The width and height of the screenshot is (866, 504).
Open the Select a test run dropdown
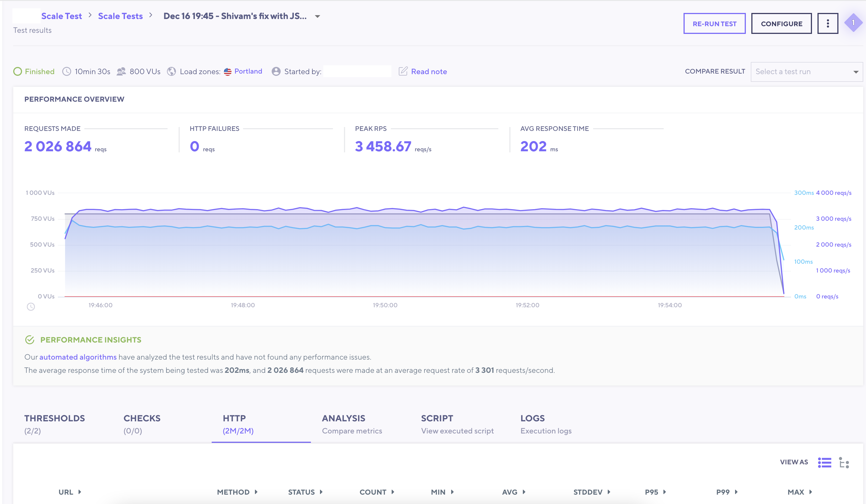point(806,71)
